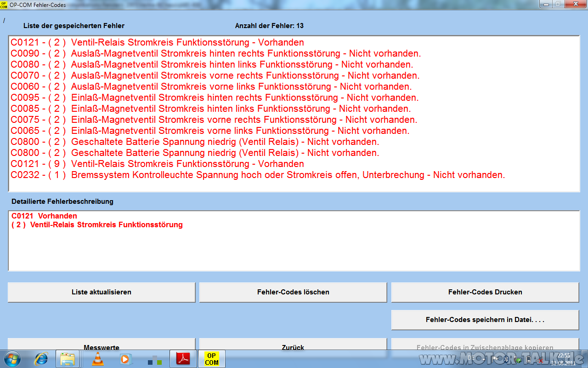Image resolution: width=588 pixels, height=368 pixels.
Task: Click the Fehler-Codes Drucken button
Action: point(485,292)
